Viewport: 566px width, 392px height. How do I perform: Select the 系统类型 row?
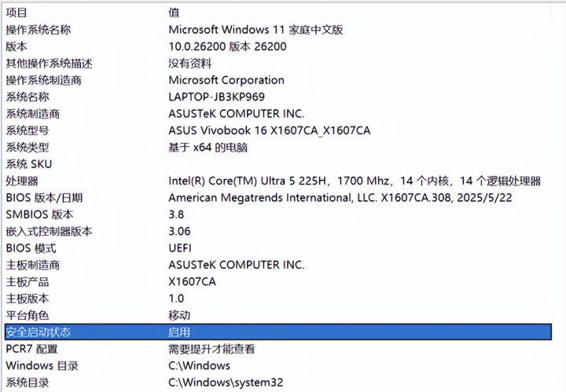28,147
